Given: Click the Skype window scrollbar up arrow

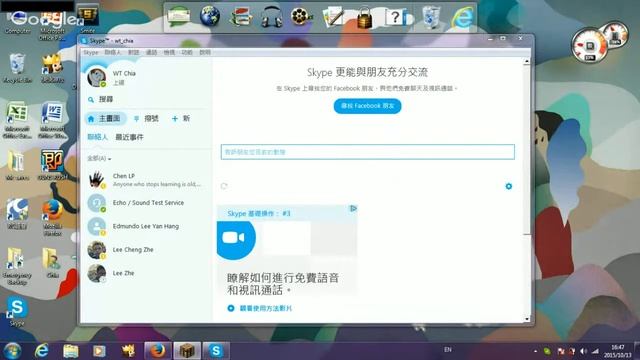Looking at the screenshot, I should click(527, 62).
